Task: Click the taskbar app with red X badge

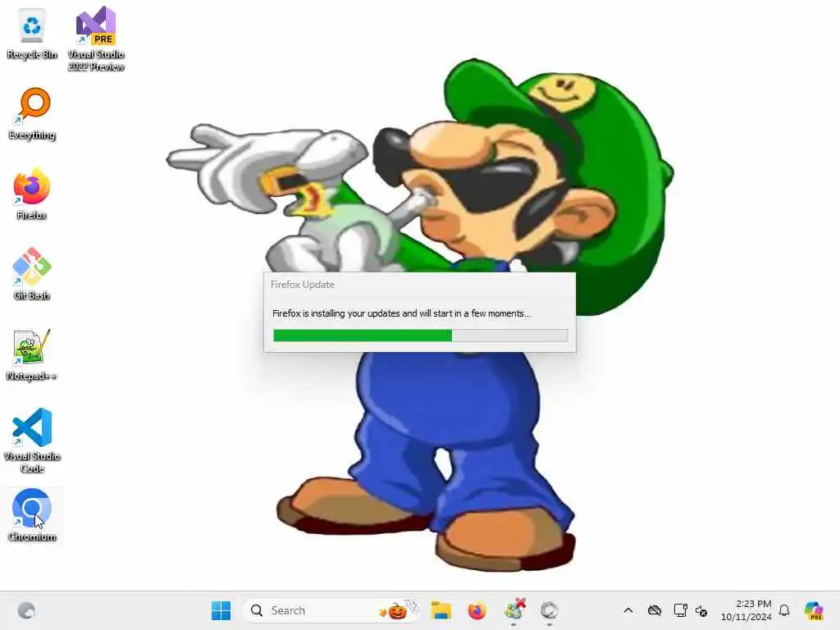Action: tap(514, 610)
